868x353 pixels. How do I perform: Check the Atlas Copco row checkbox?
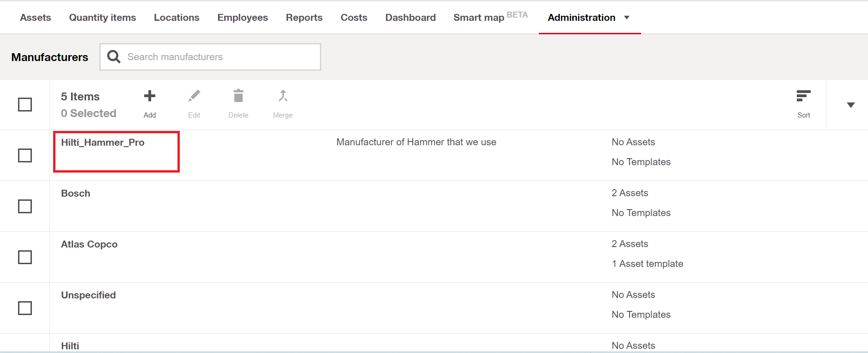pyautogui.click(x=25, y=257)
